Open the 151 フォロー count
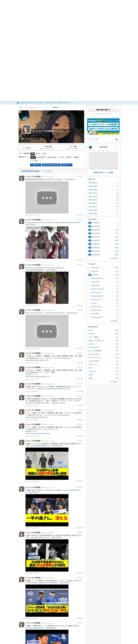 click(x=26, y=135)
